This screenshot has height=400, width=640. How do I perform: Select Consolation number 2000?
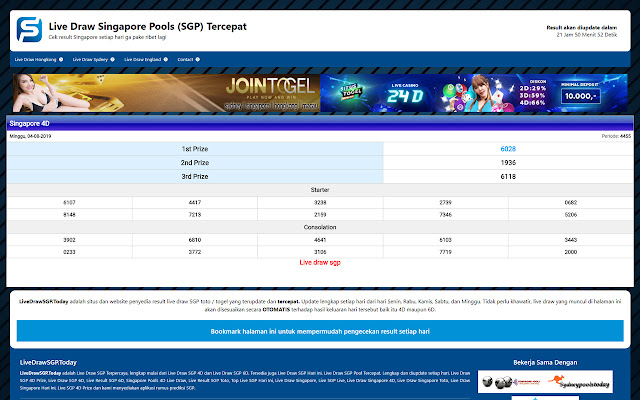click(571, 252)
